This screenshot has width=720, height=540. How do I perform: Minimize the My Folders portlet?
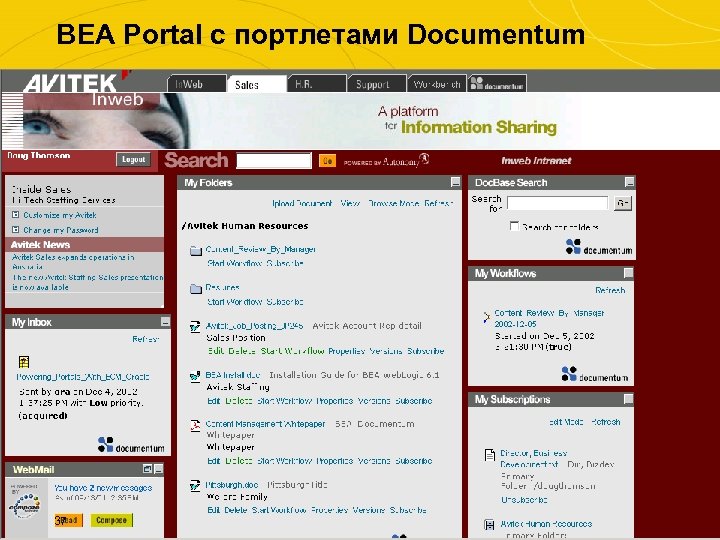(x=455, y=182)
